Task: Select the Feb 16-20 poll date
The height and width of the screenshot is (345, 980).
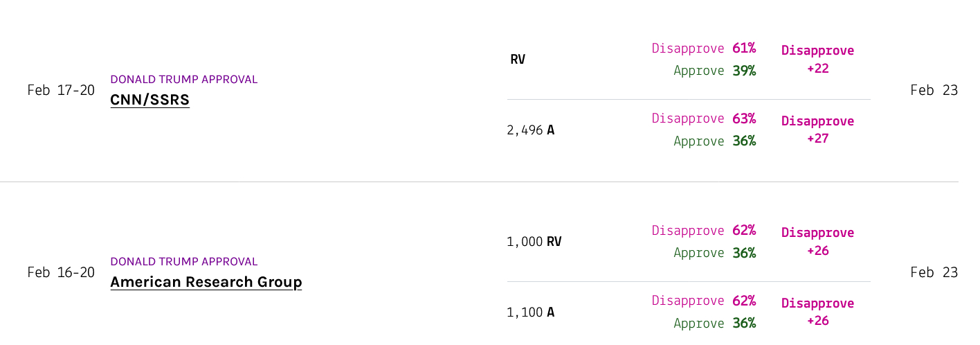Action: (x=61, y=272)
